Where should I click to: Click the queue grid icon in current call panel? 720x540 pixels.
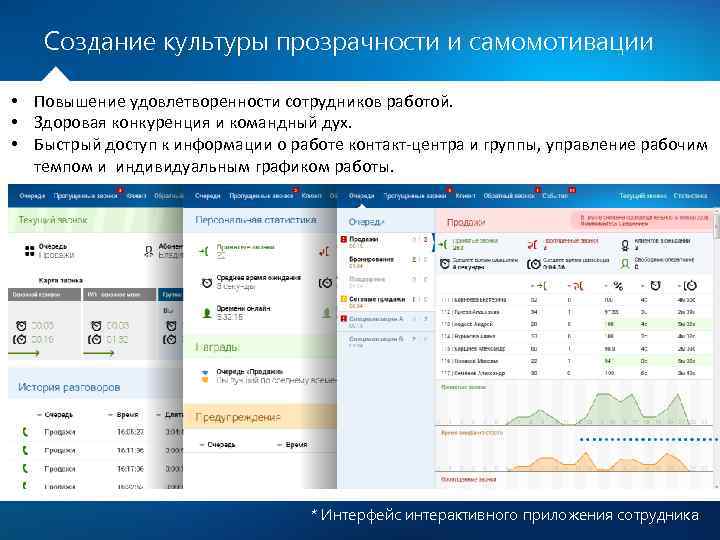(29, 251)
